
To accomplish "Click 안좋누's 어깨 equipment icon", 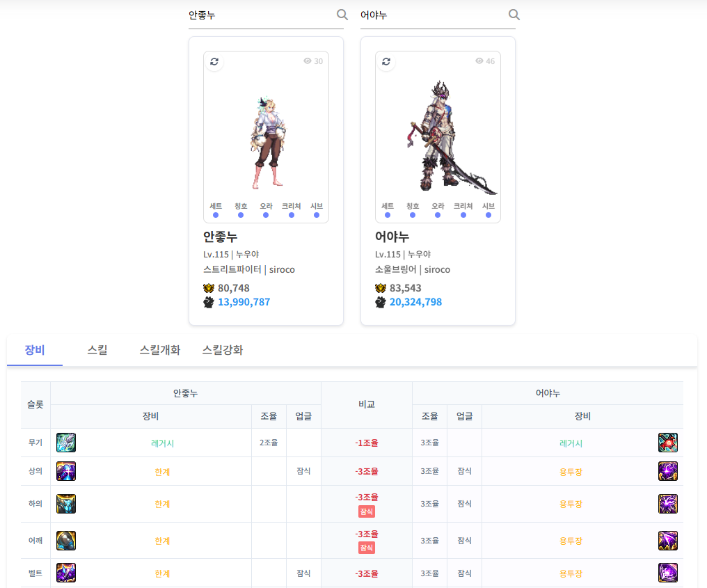I will [66, 541].
